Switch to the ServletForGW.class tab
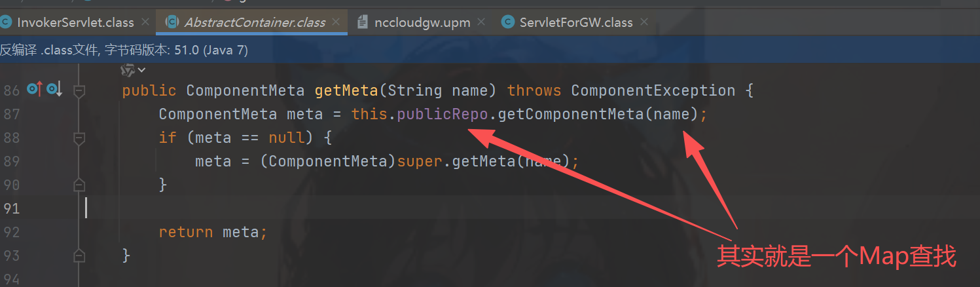The image size is (980, 287). tap(576, 22)
